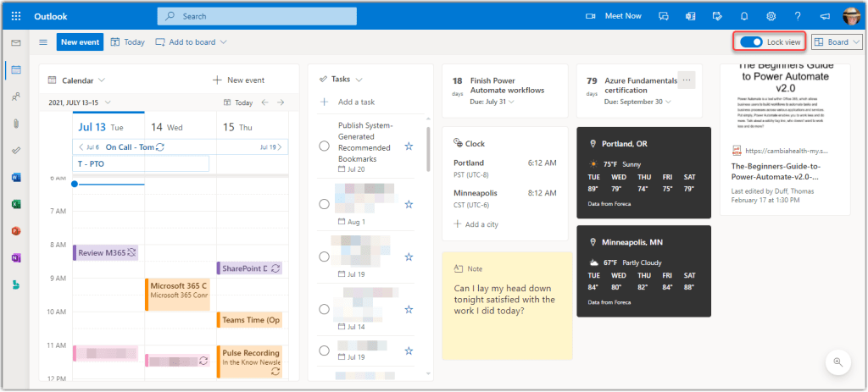Screen dimensions: 868x392
Task: Open the Add to board dropdown
Action: pyautogui.click(x=191, y=41)
